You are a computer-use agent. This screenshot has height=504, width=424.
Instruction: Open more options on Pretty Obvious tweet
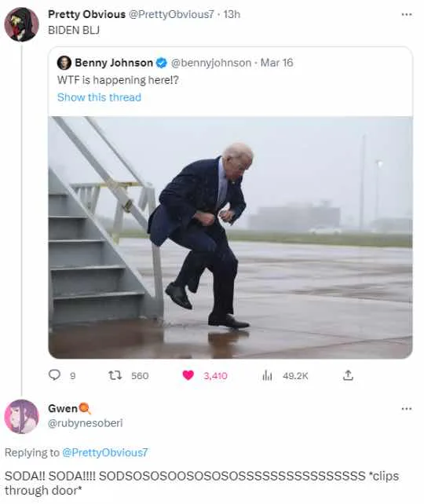click(x=407, y=14)
